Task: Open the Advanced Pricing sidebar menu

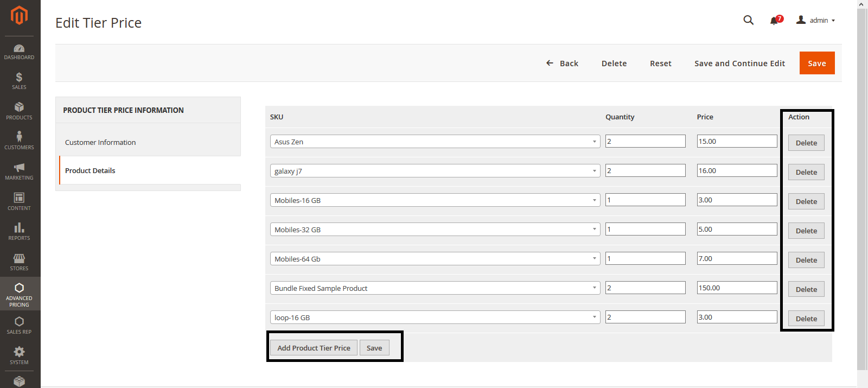Action: click(x=20, y=294)
